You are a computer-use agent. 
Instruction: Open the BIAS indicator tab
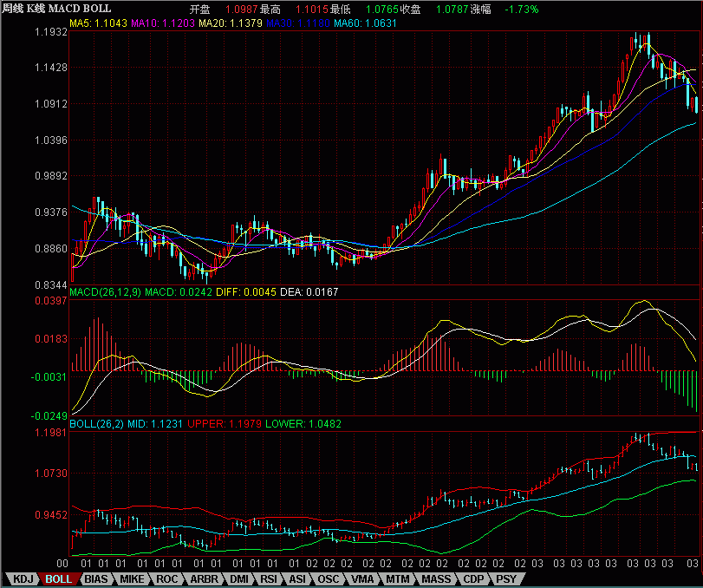coord(96,579)
